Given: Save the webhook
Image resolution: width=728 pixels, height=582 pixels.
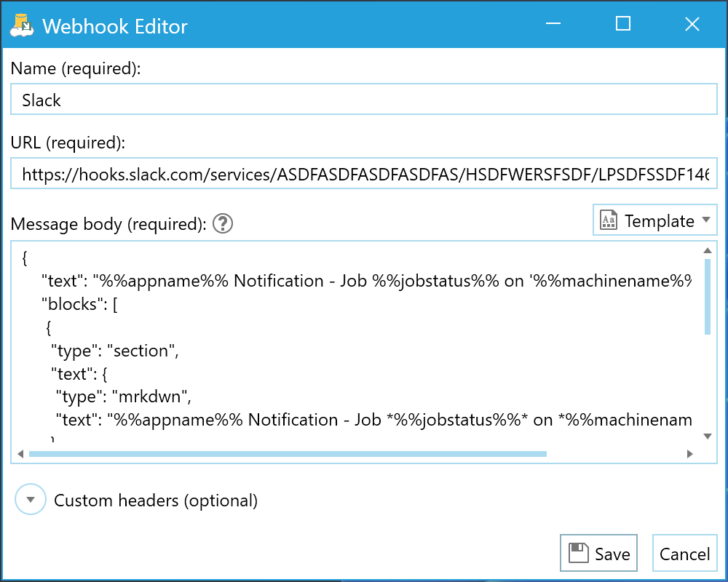Looking at the screenshot, I should [x=598, y=553].
